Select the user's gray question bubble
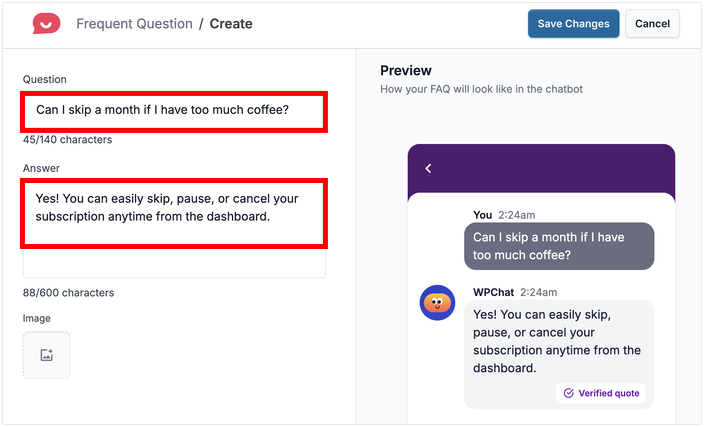 tap(559, 246)
